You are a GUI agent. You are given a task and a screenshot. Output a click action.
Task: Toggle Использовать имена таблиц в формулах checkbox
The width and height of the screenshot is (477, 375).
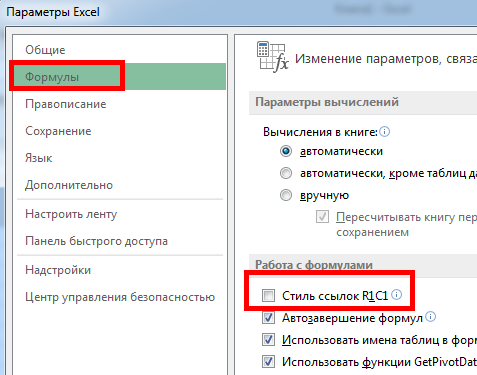point(268,340)
